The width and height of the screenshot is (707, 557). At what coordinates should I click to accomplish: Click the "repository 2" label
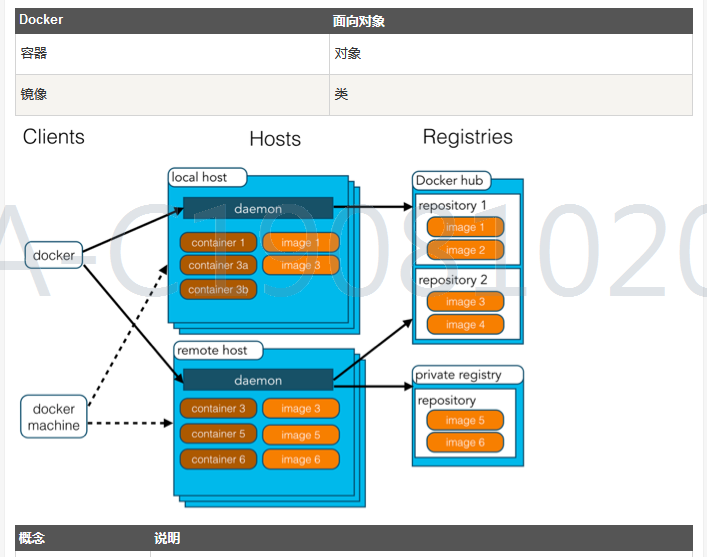click(x=453, y=280)
